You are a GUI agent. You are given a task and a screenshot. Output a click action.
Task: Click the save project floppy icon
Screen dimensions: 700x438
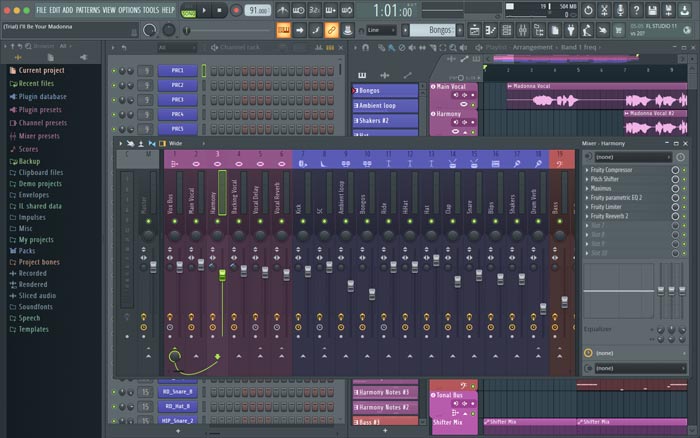652,10
